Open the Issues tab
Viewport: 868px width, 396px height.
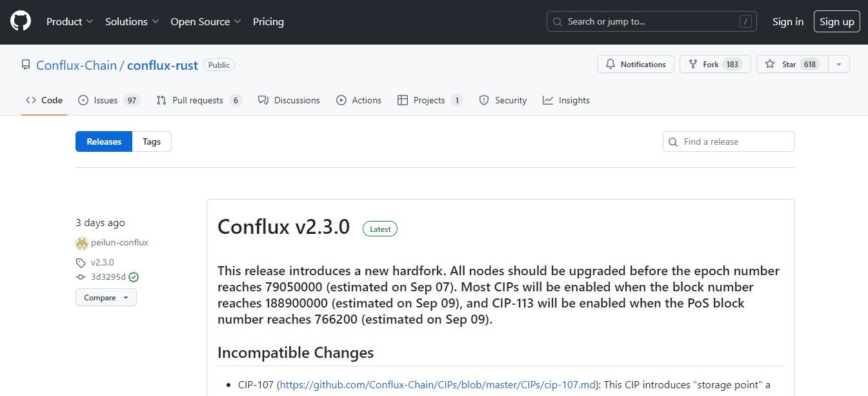108,100
